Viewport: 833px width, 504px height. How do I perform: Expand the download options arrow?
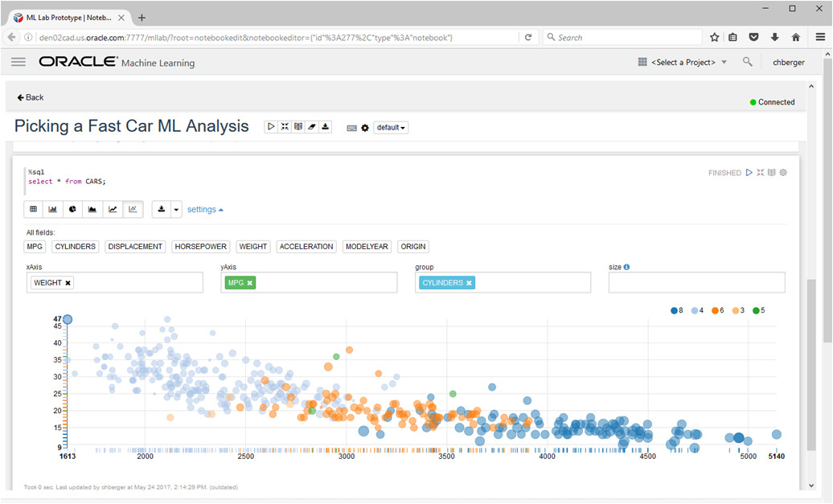coord(176,209)
